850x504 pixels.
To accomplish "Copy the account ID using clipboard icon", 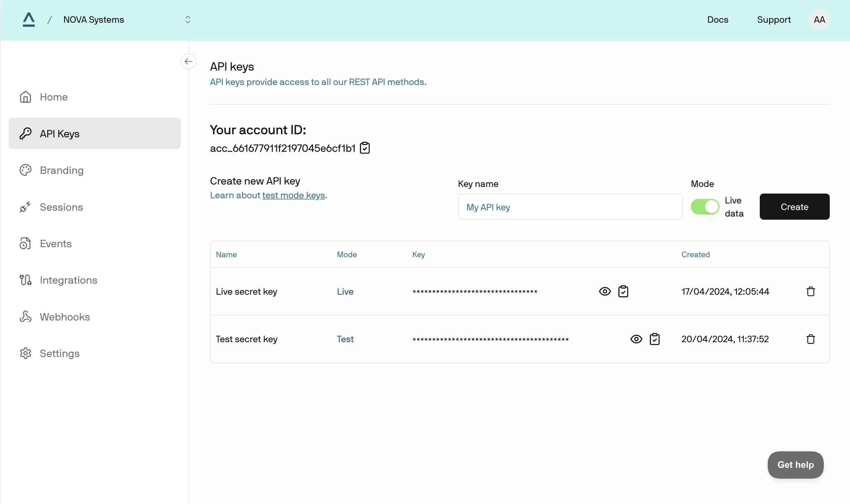I will click(365, 148).
